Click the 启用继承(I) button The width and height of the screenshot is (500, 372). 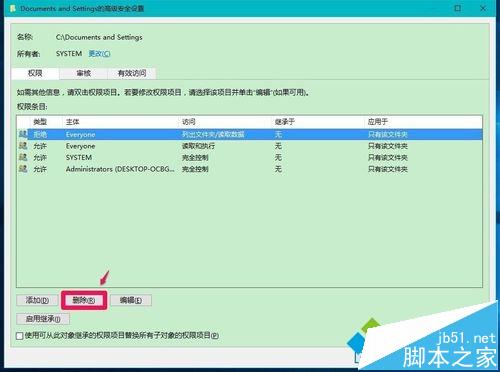[x=43, y=319]
